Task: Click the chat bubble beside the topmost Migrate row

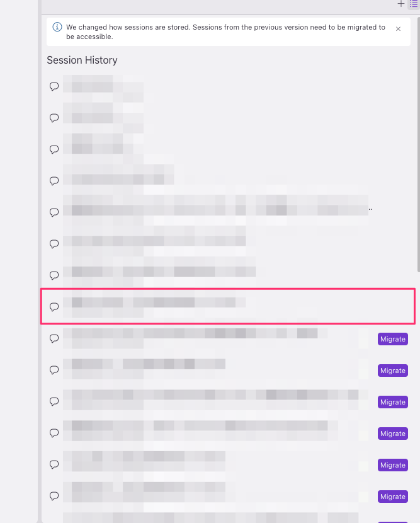Action: 54,338
